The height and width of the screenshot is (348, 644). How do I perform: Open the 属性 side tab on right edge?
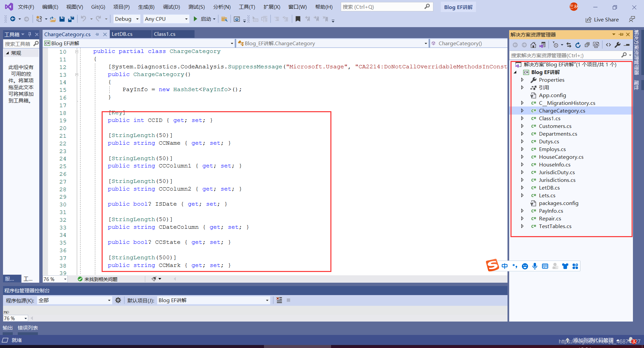(x=636, y=85)
